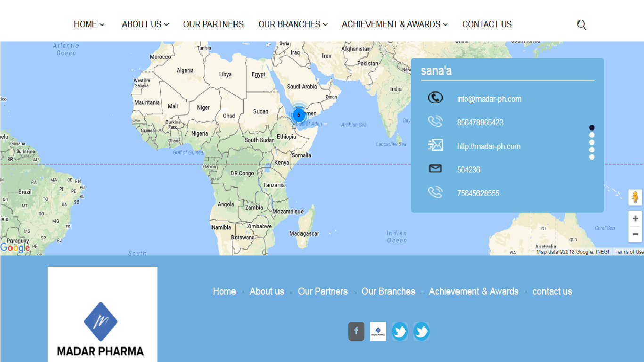Image resolution: width=644 pixels, height=362 pixels.
Task: Click the footer About us link
Action: (x=267, y=291)
